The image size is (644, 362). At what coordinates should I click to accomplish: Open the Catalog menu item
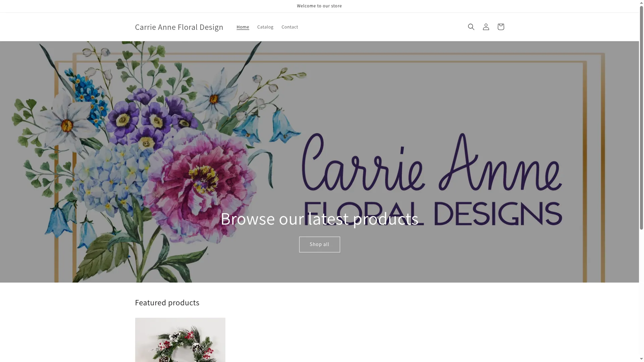(x=265, y=27)
